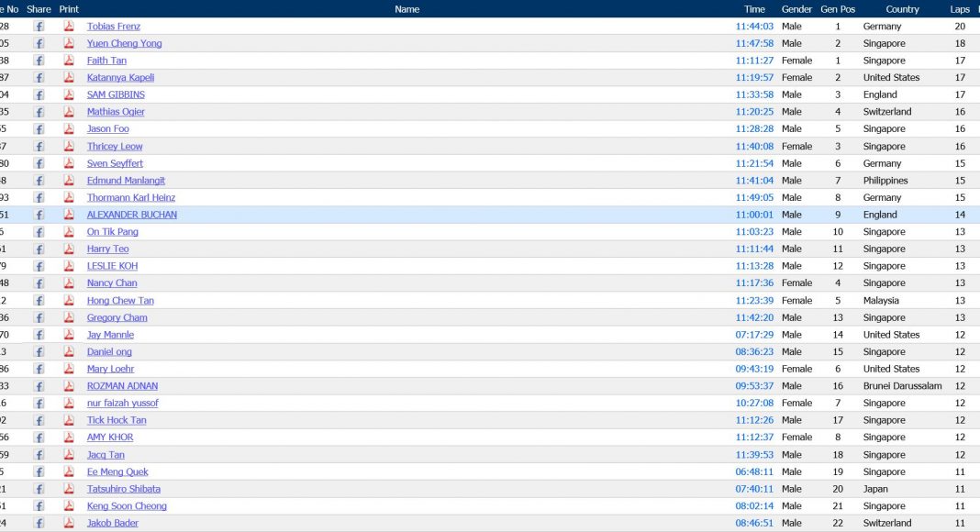Click the Country column header

pyautogui.click(x=902, y=9)
